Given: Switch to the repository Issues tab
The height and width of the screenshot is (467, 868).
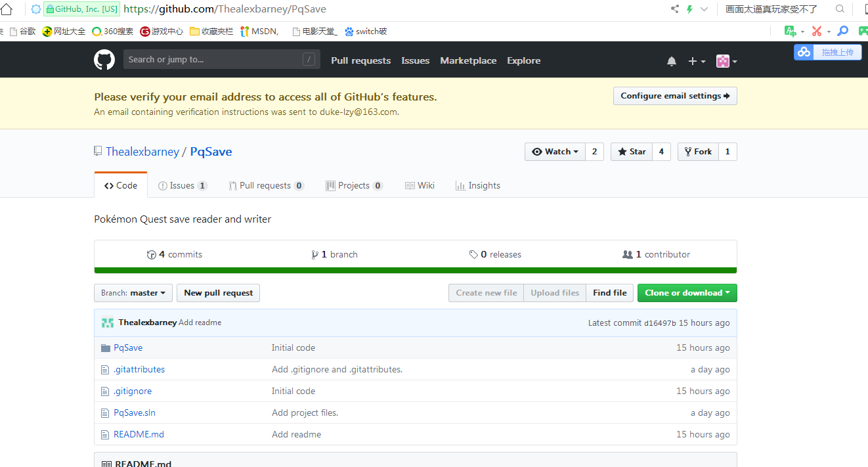Looking at the screenshot, I should coord(183,185).
